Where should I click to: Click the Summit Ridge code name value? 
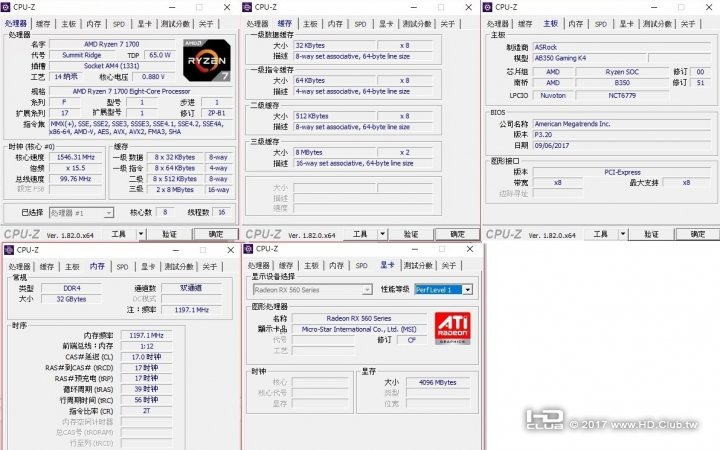pos(81,55)
